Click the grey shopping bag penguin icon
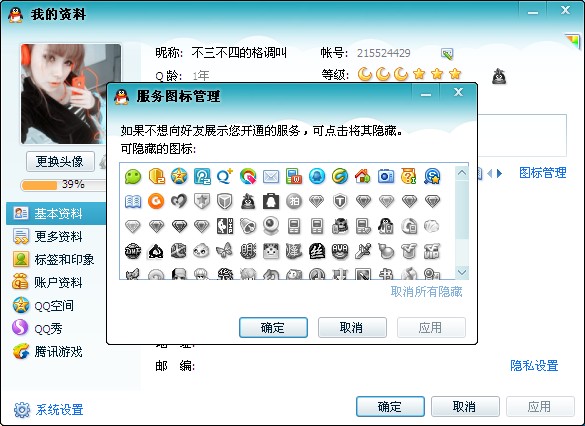 271,201
